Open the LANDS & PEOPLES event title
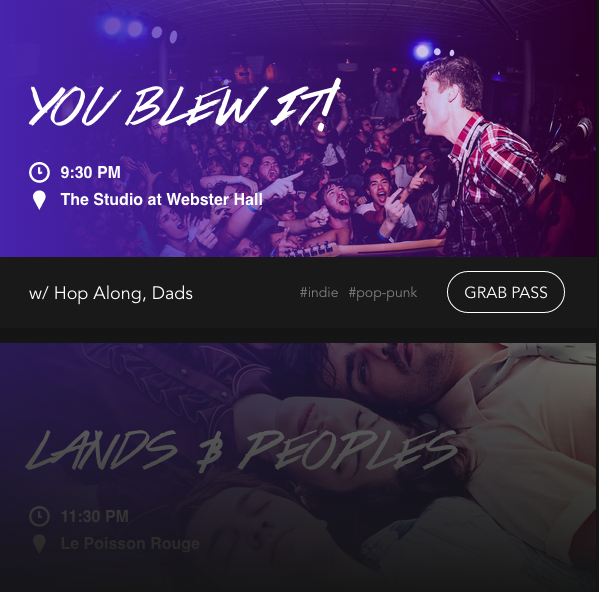The height and width of the screenshot is (592, 599). tap(241, 450)
